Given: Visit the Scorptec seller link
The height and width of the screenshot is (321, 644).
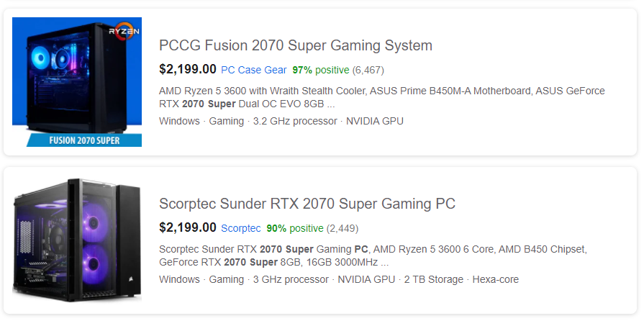Looking at the screenshot, I should (x=240, y=228).
